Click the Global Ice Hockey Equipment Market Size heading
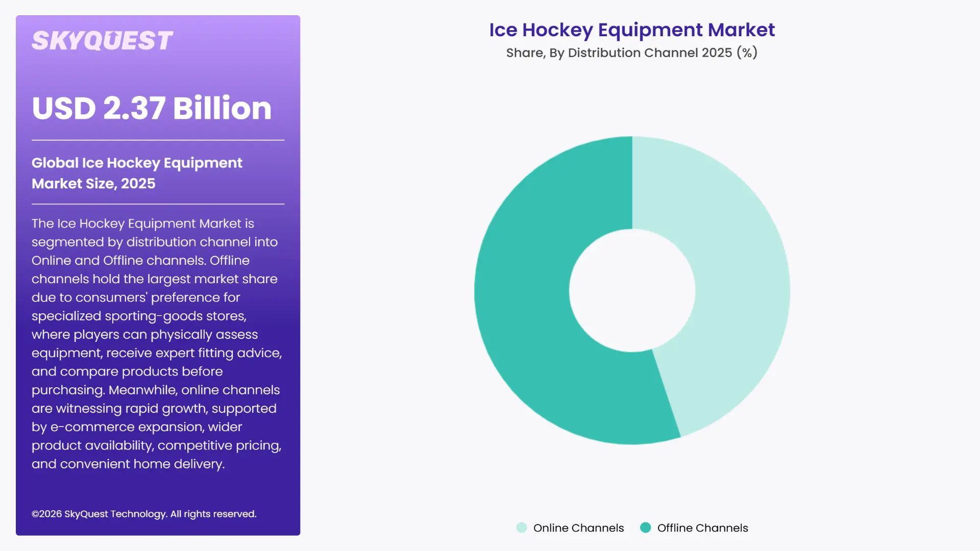Screen dimensions: 980x551 tap(137, 173)
